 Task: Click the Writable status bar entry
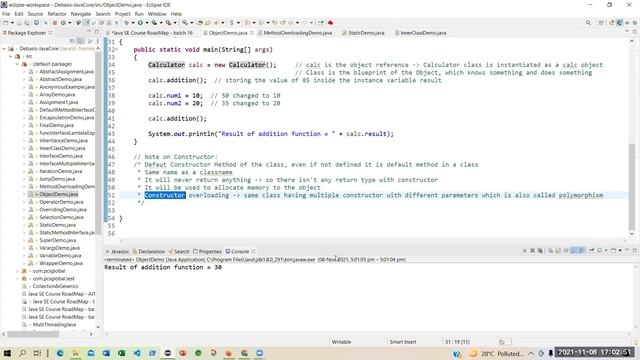coord(341,342)
